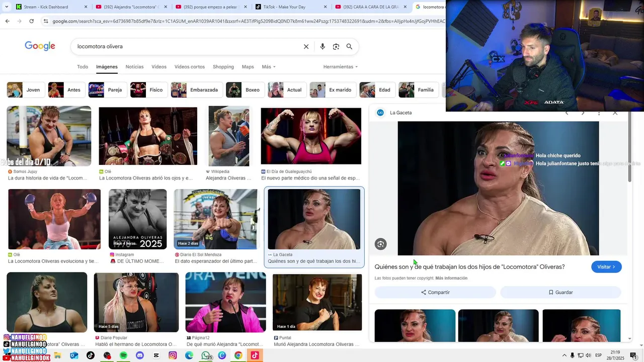Open the Windows notification center

coord(633,355)
